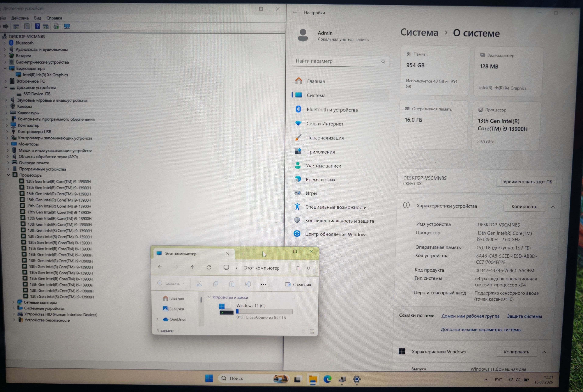Viewport: 583px width, 392px height.
Task: Click the scan for hardware changes toolbar icon
Action: click(67, 27)
